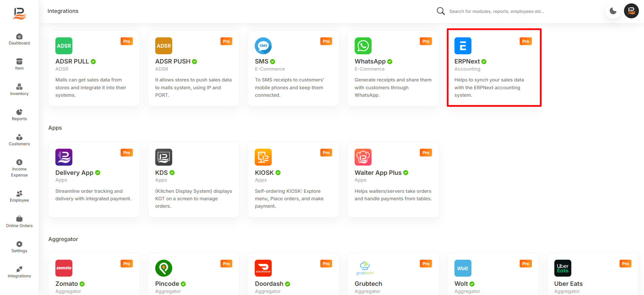Open the Uber Eats aggregator title

pos(568,284)
